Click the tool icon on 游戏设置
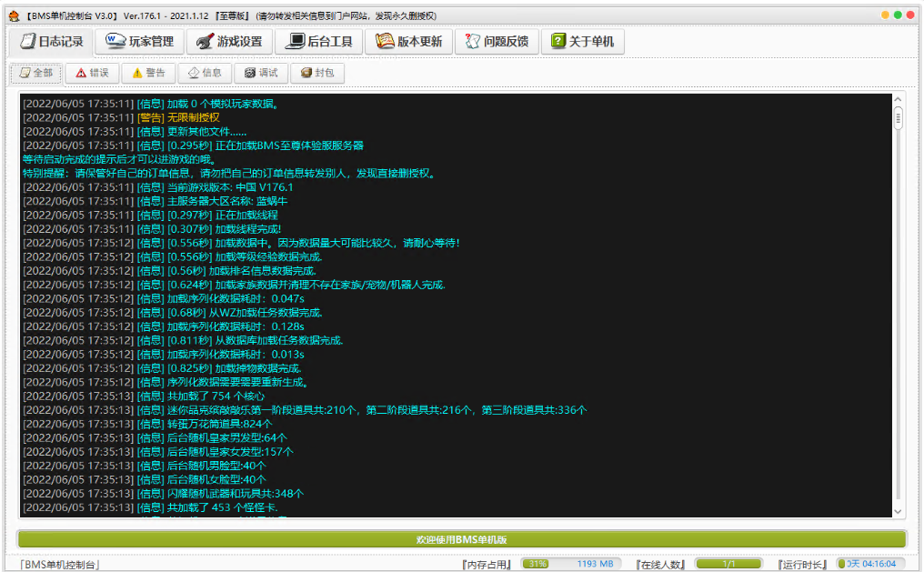The height and width of the screenshot is (572, 924). pos(205,41)
